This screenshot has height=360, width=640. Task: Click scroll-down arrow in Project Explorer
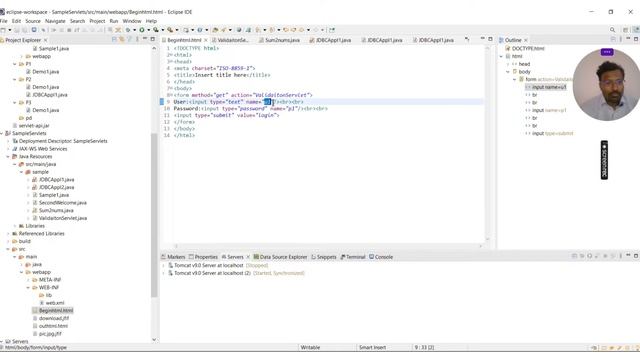coord(154,339)
